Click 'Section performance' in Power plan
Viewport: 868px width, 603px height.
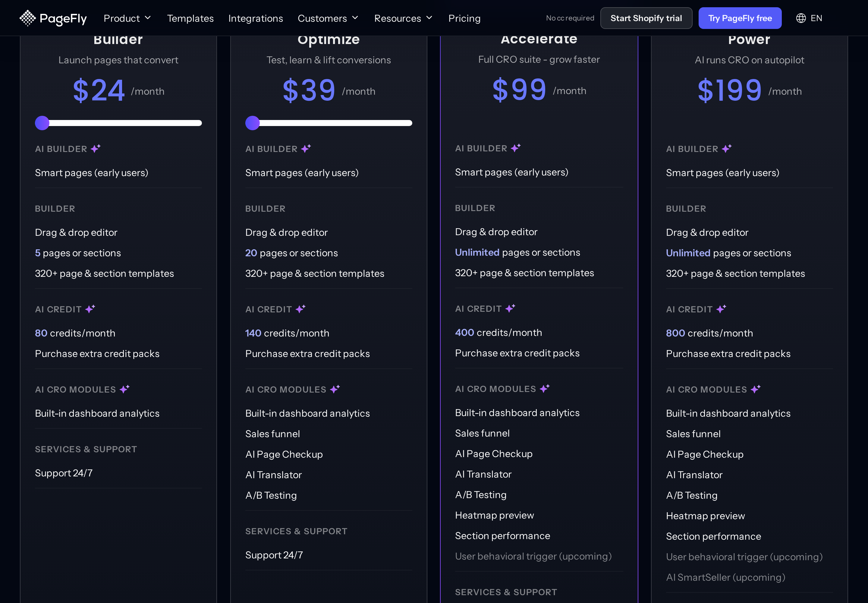click(713, 536)
